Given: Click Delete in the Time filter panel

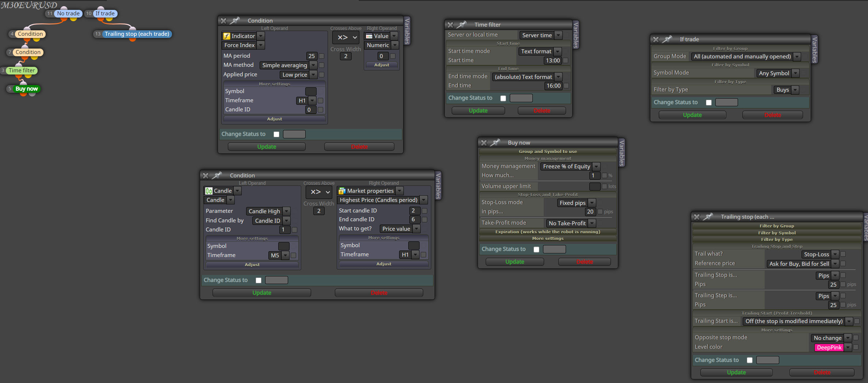Looking at the screenshot, I should point(542,111).
